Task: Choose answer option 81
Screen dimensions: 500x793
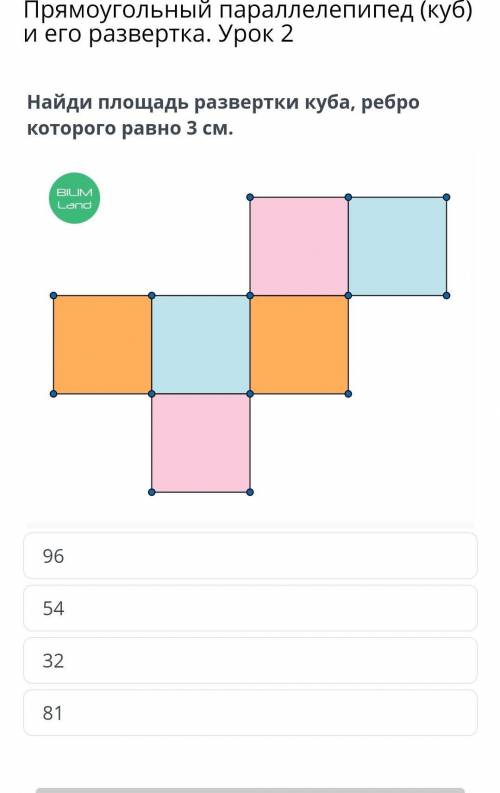Action: (250, 713)
